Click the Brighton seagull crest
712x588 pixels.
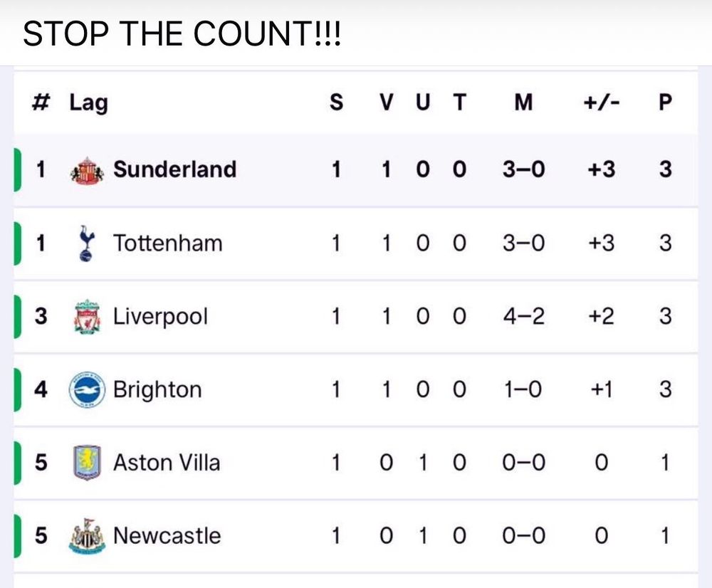point(87,390)
